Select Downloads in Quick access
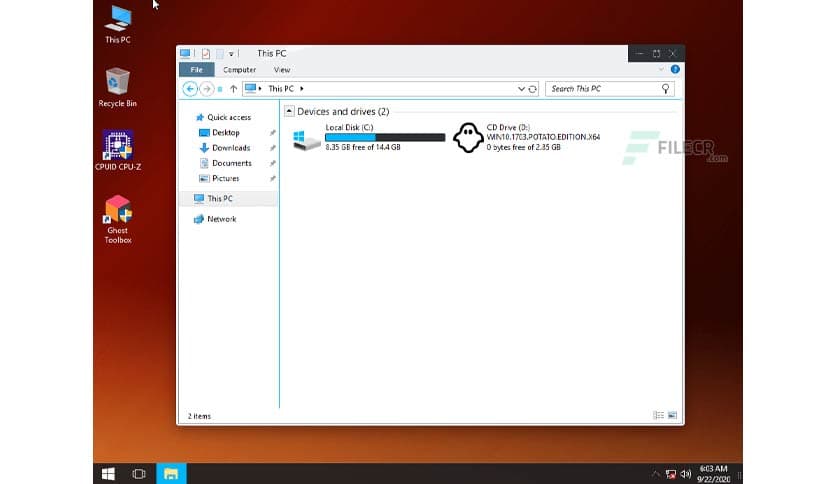Viewport: 836px width, 484px height. coord(230,148)
